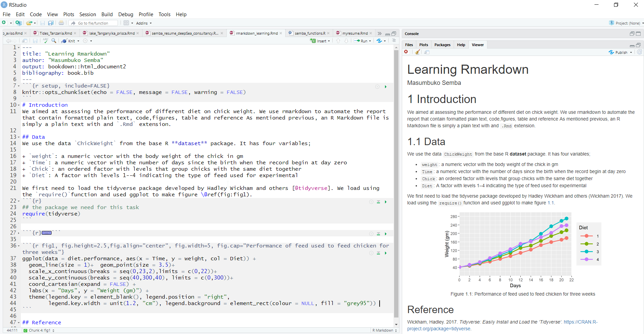Open the Knit options dropdown arrow
Image resolution: width=644 pixels, height=334 pixels.
(x=78, y=41)
